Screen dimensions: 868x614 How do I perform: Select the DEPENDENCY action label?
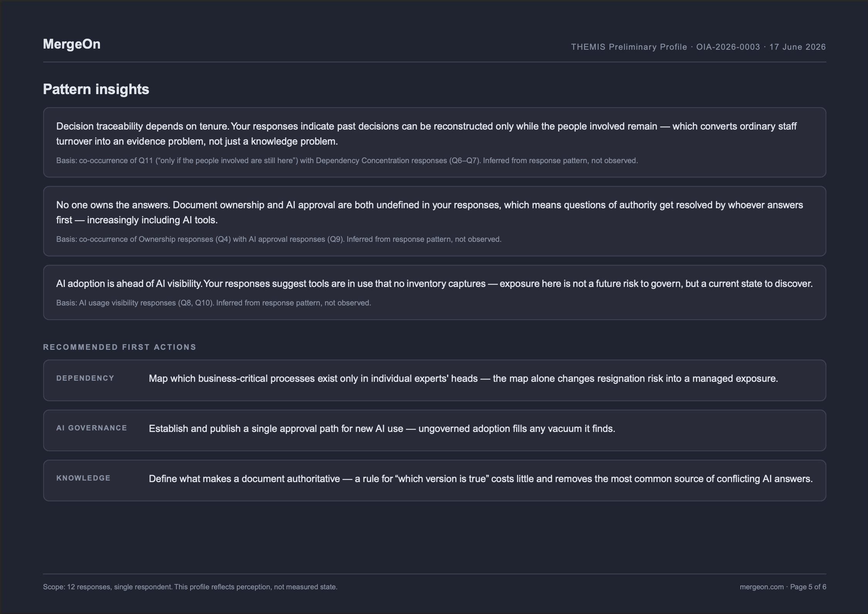coord(85,378)
